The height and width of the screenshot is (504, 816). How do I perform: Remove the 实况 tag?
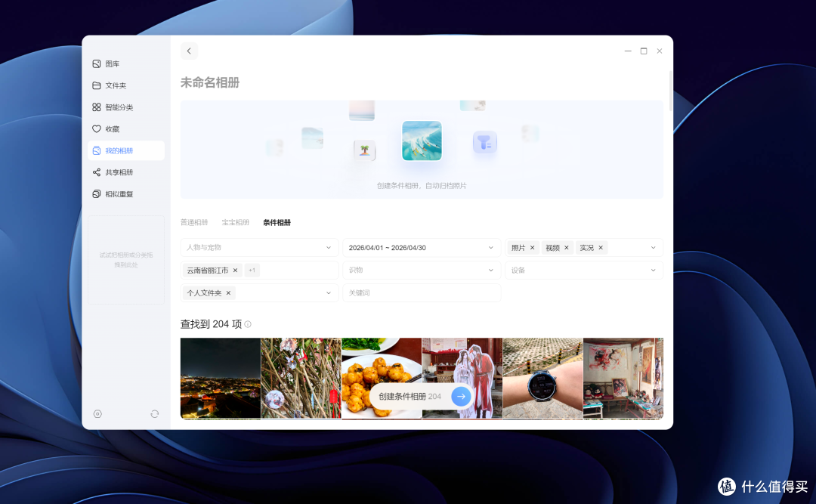click(601, 248)
